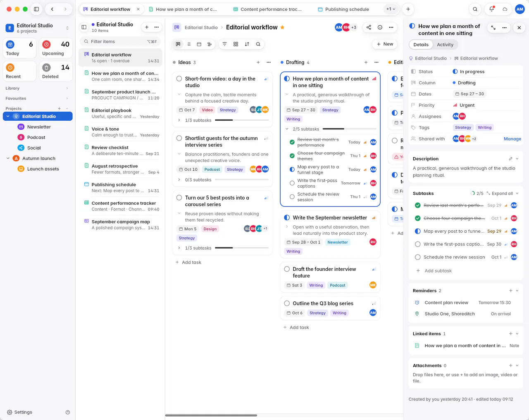Switch to the list view icon
This screenshot has height=420, width=529.
point(189,44)
